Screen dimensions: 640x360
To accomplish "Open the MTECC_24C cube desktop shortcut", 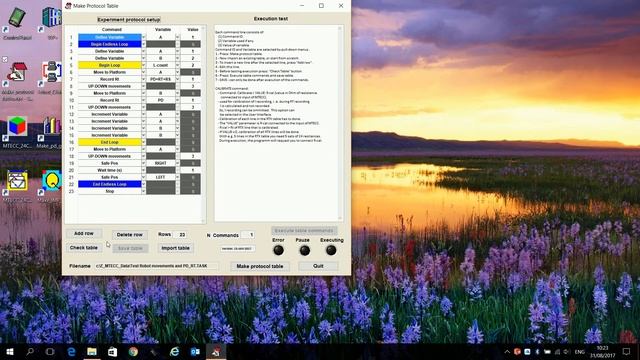I will click(17, 131).
